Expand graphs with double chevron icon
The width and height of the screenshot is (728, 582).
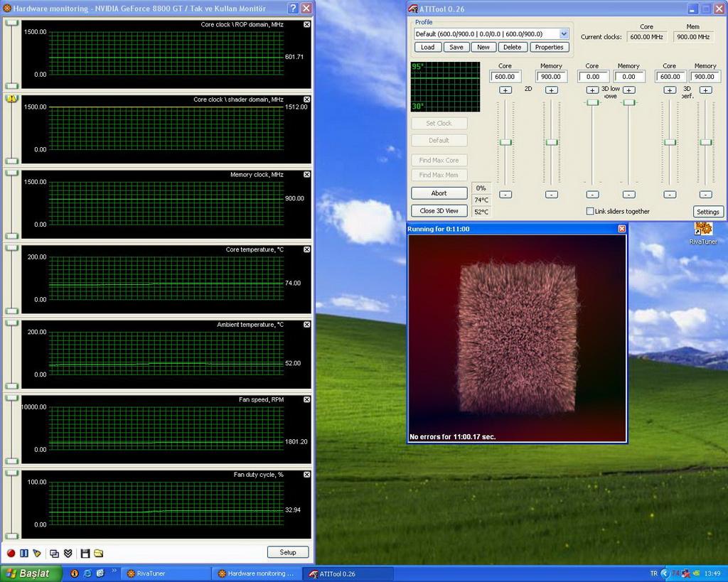pos(68,553)
